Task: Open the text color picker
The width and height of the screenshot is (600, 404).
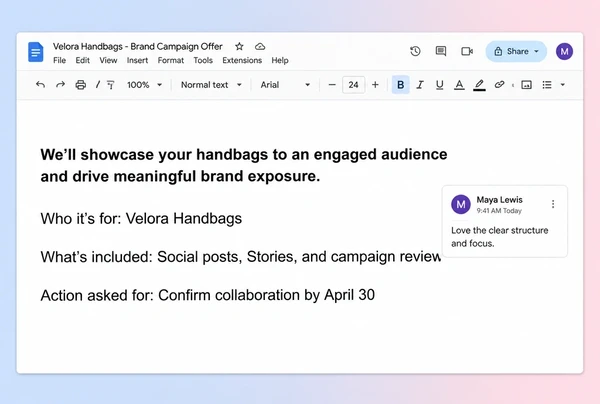Action: tap(459, 85)
